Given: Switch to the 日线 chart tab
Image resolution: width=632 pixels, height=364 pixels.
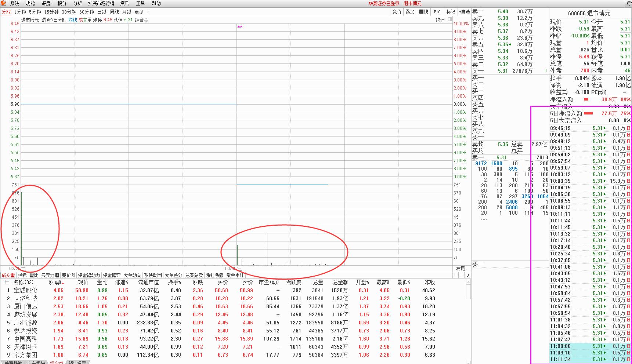Looking at the screenshot, I should (x=102, y=12).
